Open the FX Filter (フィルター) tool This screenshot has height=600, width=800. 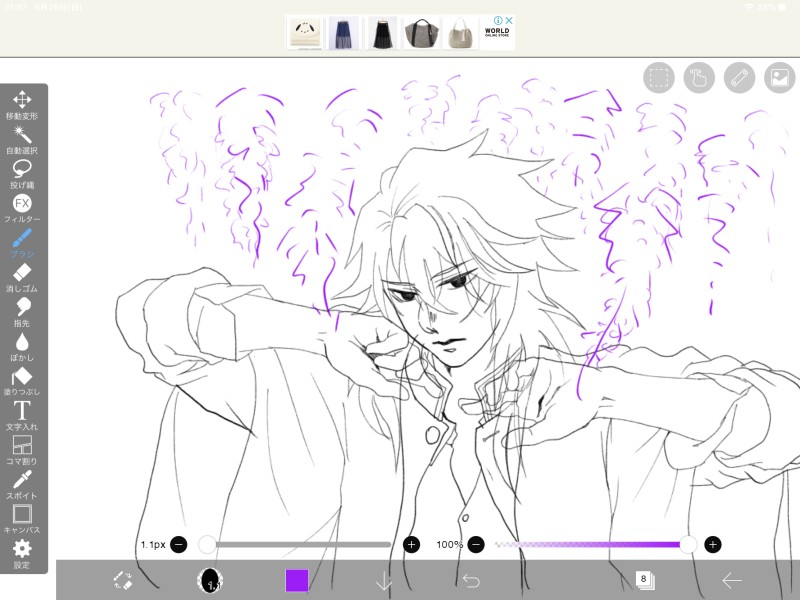[22, 208]
